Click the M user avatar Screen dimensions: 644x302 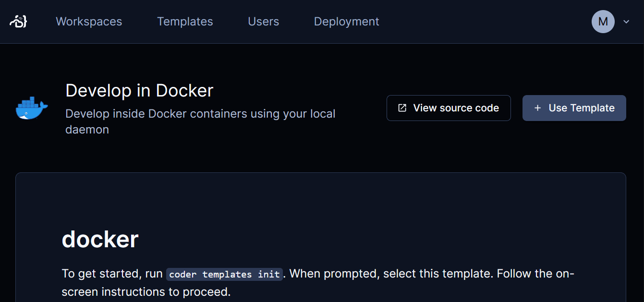(x=603, y=22)
